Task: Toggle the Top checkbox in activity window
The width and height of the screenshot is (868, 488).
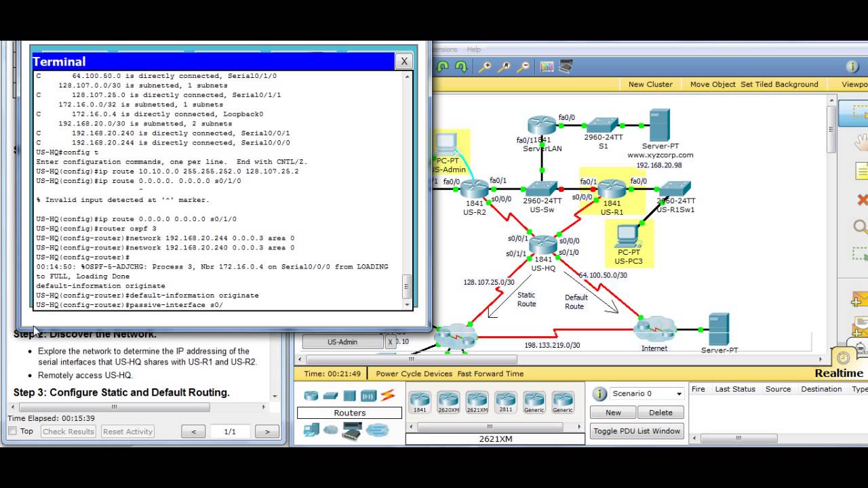Action: coord(12,431)
